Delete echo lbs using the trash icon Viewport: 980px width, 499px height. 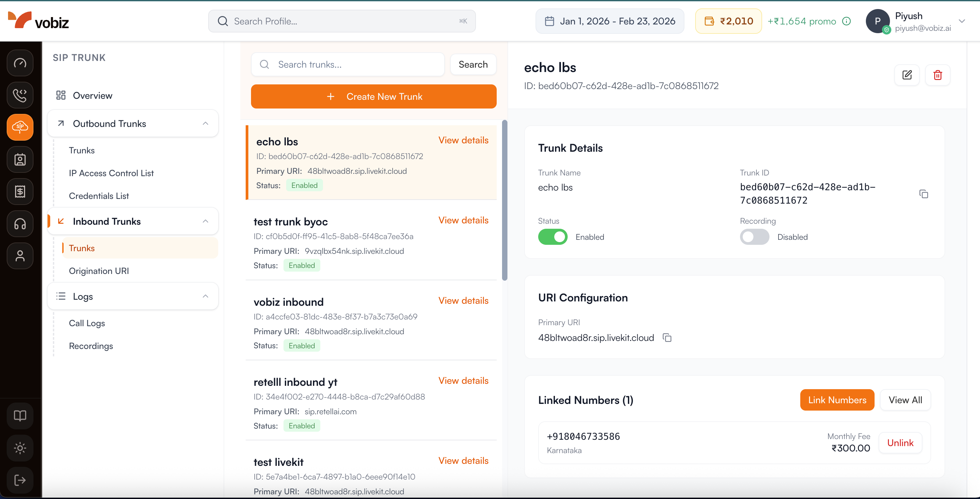coord(938,75)
